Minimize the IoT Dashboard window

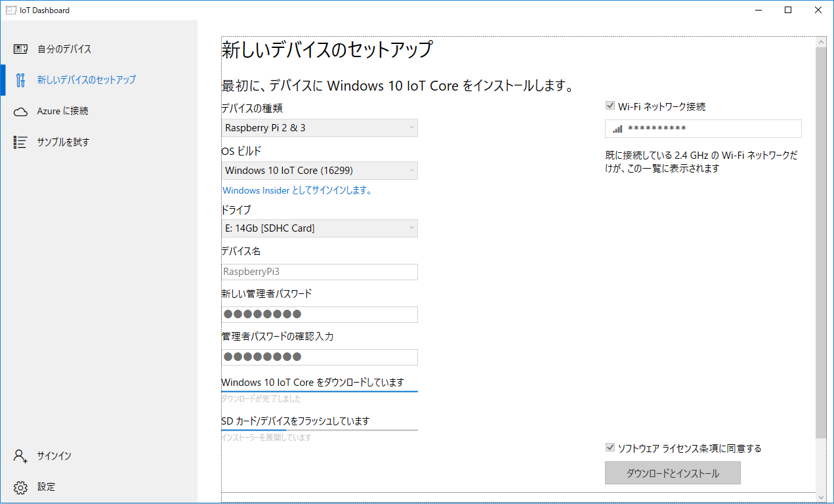click(758, 10)
